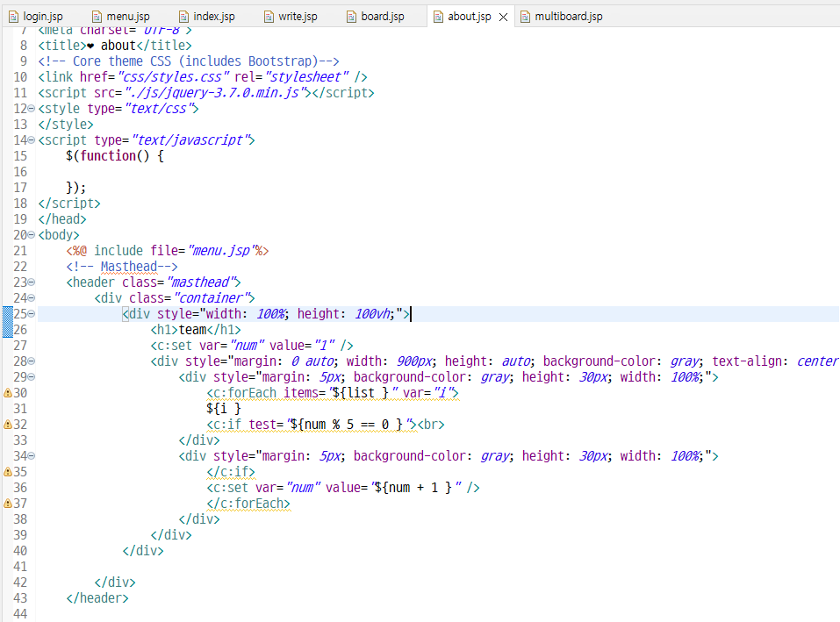
Task: Click the jquery-3.7.0.min.js script path
Action: 218,93
